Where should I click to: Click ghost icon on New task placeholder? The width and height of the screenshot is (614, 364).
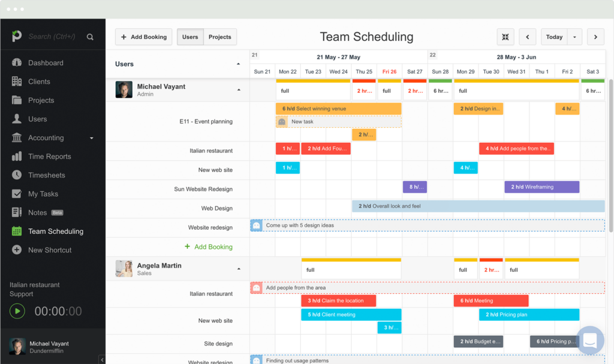click(282, 122)
